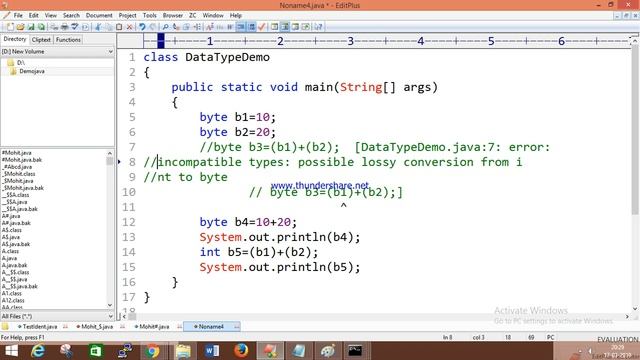Open Internet Explorer from the taskbar
Viewport: 640px width, 360px height.
tap(38, 351)
